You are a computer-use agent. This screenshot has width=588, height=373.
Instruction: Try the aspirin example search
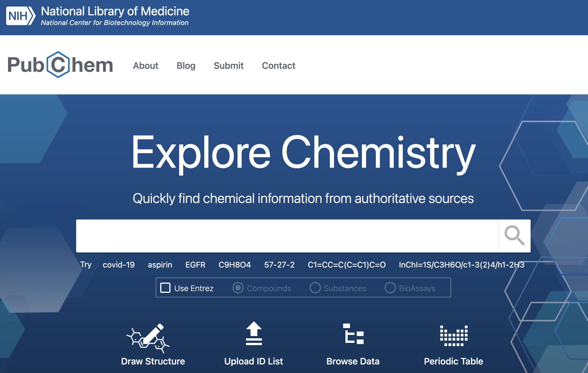coord(160,265)
